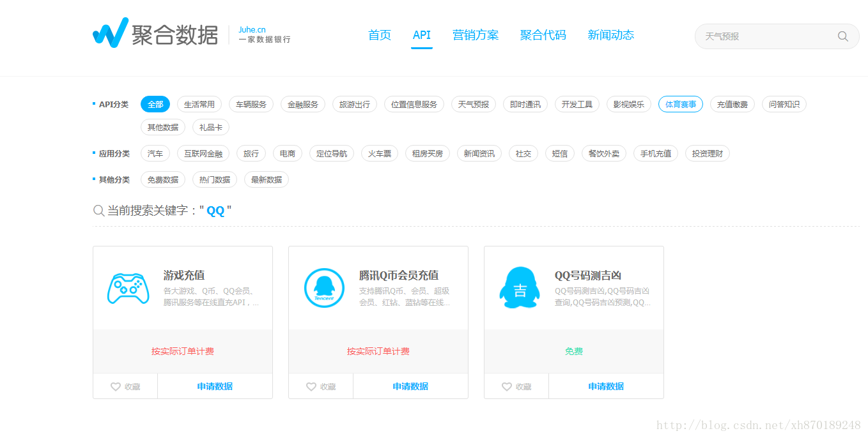Click the game controller icon for 游戏充值
The image size is (868, 438).
pyautogui.click(x=128, y=289)
